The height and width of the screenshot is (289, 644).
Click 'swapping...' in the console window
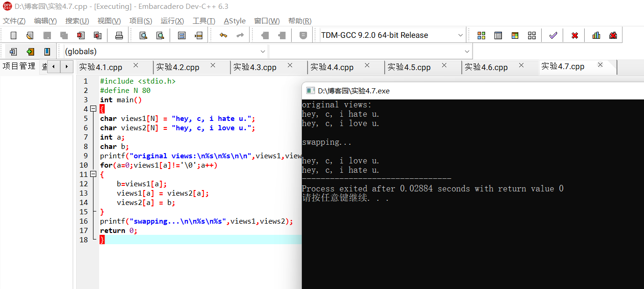[x=327, y=142]
